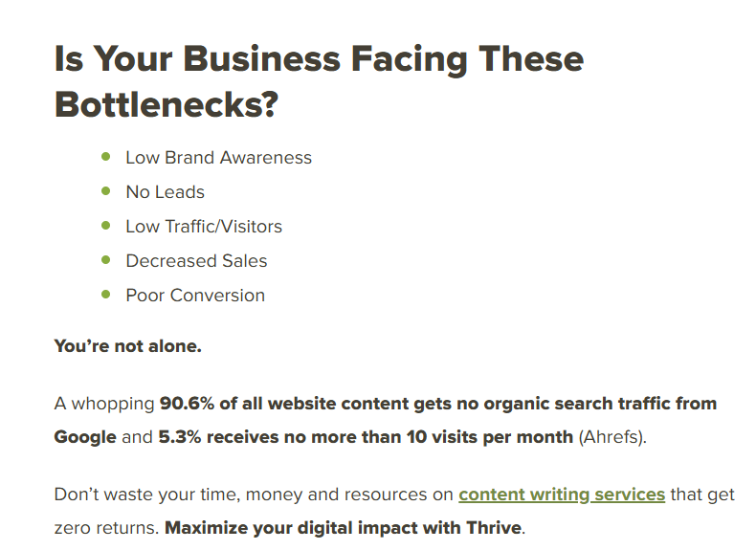Open the content writing services link
756x550 pixels.
(562, 495)
